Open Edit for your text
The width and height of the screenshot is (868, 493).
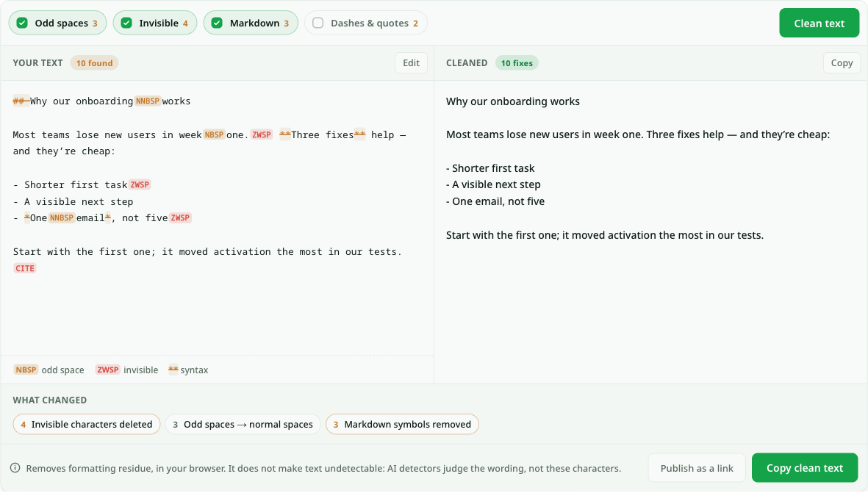click(411, 63)
